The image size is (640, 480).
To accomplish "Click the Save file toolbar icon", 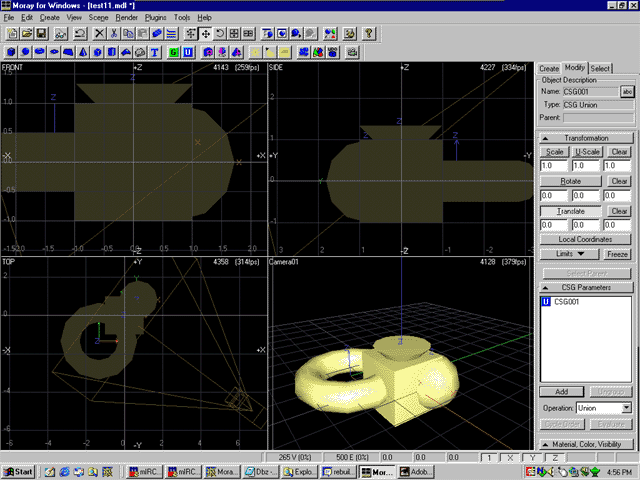I will tap(43, 33).
